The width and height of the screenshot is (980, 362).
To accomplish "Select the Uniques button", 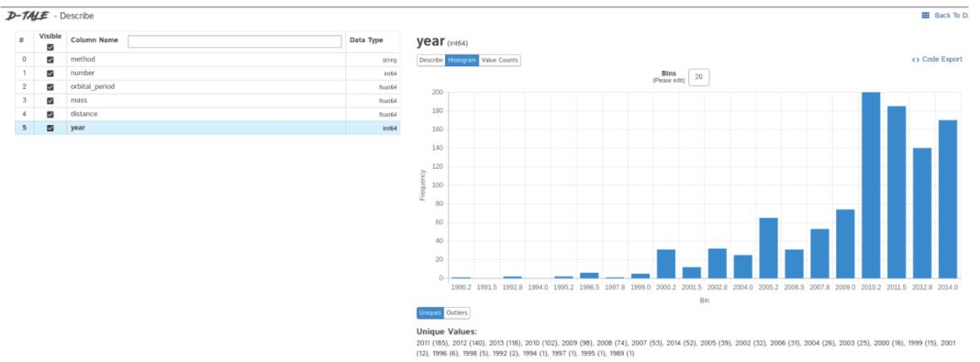I will point(430,312).
